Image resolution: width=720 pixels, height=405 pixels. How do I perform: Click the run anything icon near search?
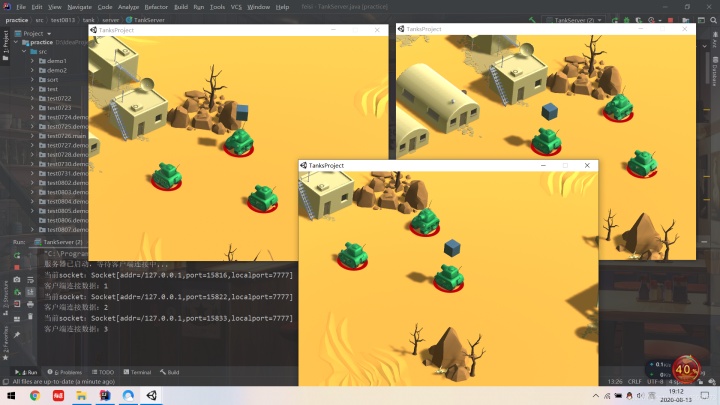coord(701,20)
